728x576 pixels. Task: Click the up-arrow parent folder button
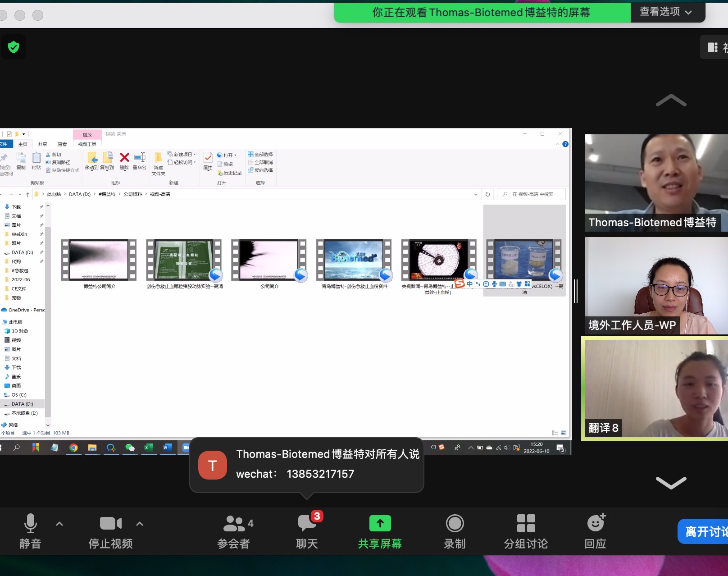click(x=27, y=194)
